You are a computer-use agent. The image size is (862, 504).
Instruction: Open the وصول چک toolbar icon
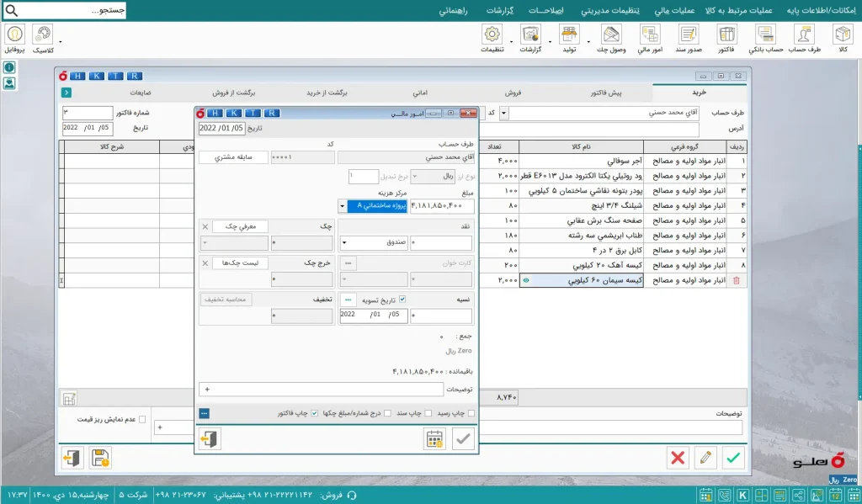(x=611, y=39)
